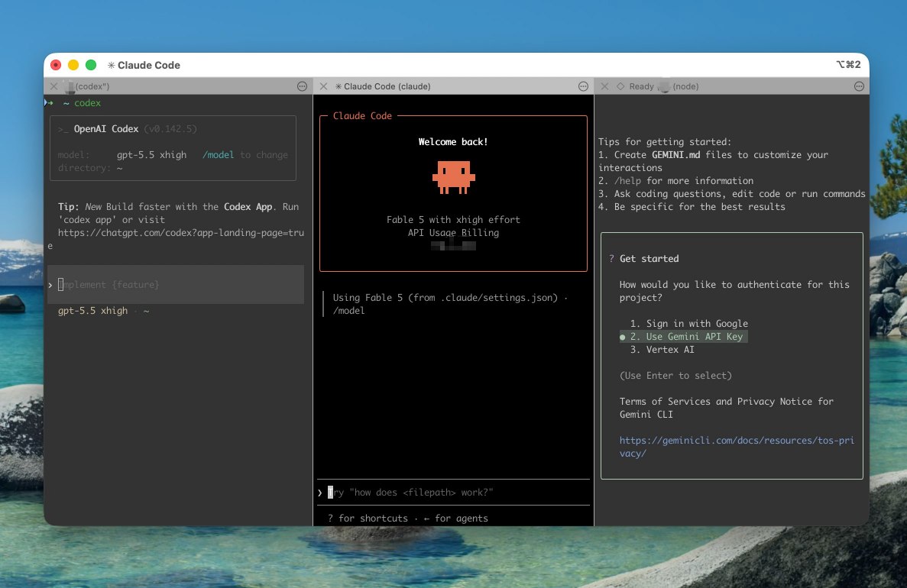Close the Ready (node) pane
Image resolution: width=907 pixels, height=588 pixels.
[604, 86]
